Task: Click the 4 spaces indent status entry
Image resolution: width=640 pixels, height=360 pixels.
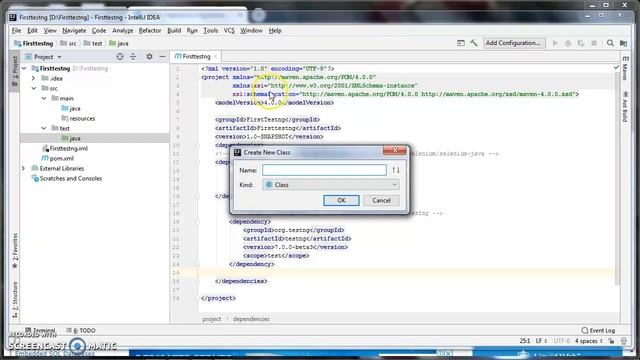Action: pyautogui.click(x=589, y=341)
